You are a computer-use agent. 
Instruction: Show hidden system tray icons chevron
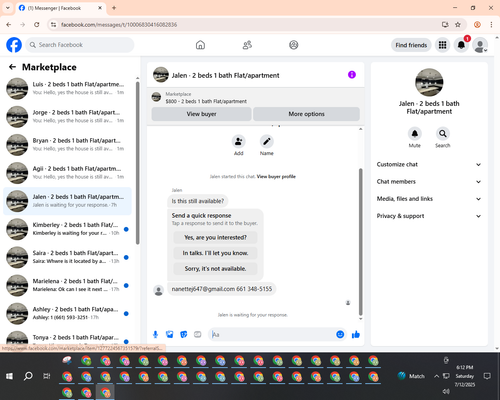436,376
